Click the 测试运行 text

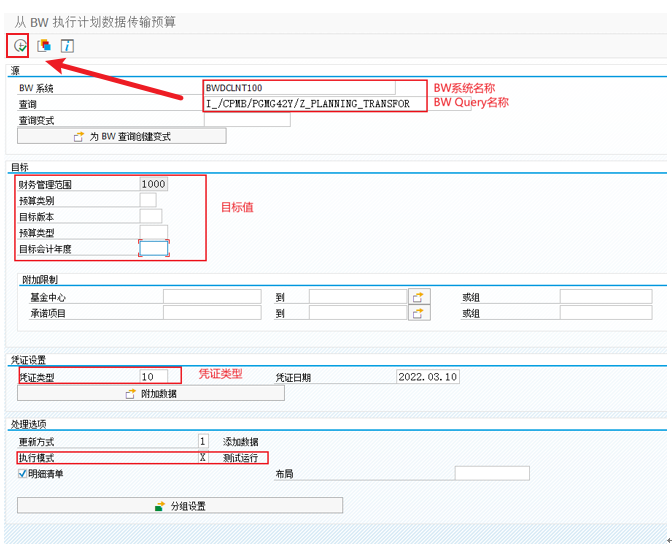tap(240, 458)
